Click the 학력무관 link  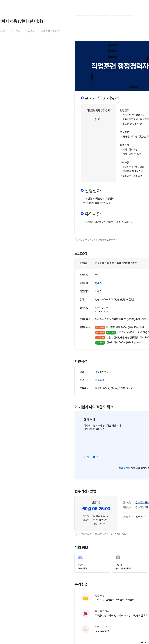[x=99, y=380]
